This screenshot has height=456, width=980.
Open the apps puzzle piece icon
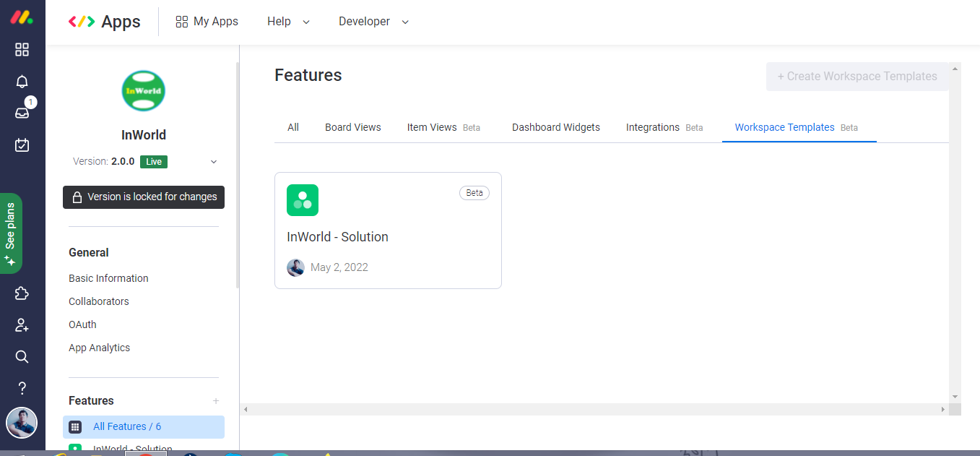coord(22,293)
